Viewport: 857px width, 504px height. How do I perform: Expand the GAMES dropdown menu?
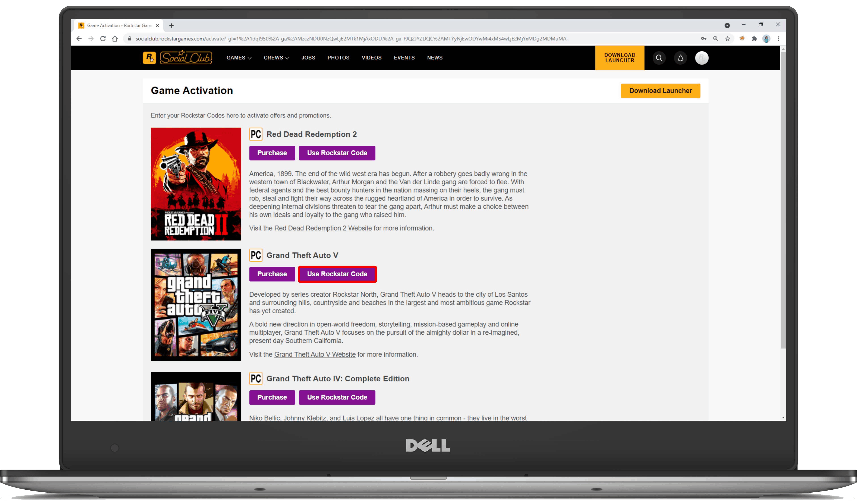click(x=239, y=58)
